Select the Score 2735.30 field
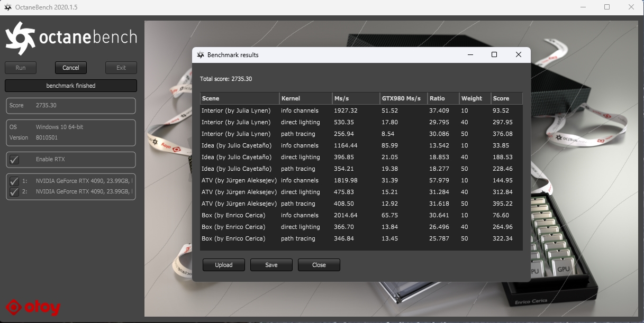The image size is (644, 323). pyautogui.click(x=71, y=105)
